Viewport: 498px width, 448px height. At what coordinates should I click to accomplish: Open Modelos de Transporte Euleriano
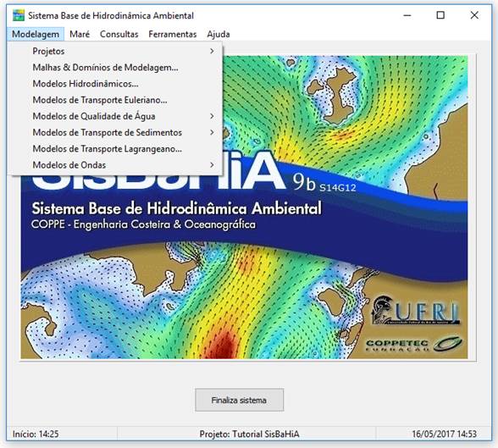(x=115, y=100)
